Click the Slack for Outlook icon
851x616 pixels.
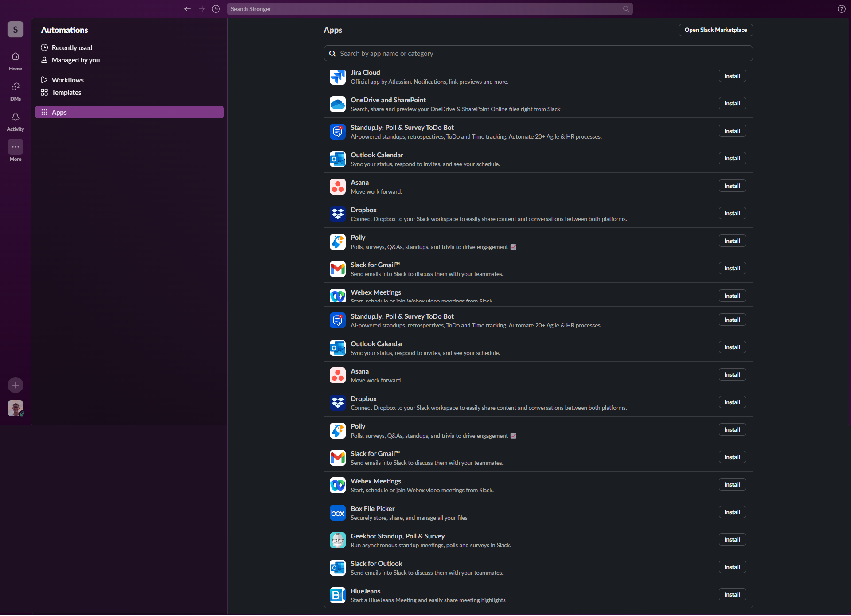(x=338, y=568)
